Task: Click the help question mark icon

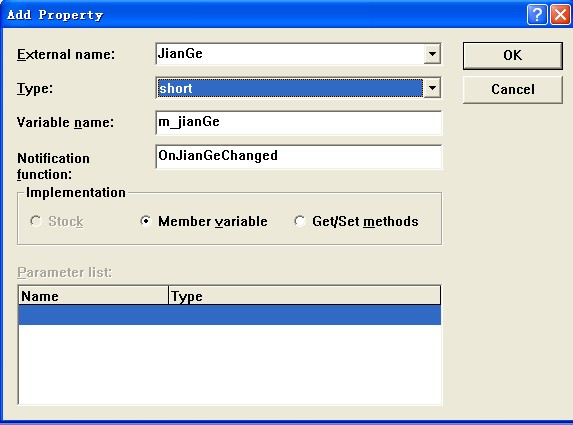Action: (x=536, y=15)
